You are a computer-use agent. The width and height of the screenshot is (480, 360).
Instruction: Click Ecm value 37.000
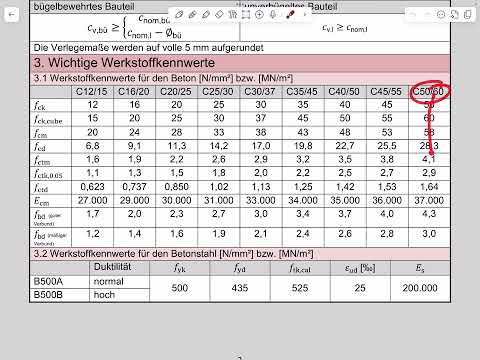coord(429,200)
